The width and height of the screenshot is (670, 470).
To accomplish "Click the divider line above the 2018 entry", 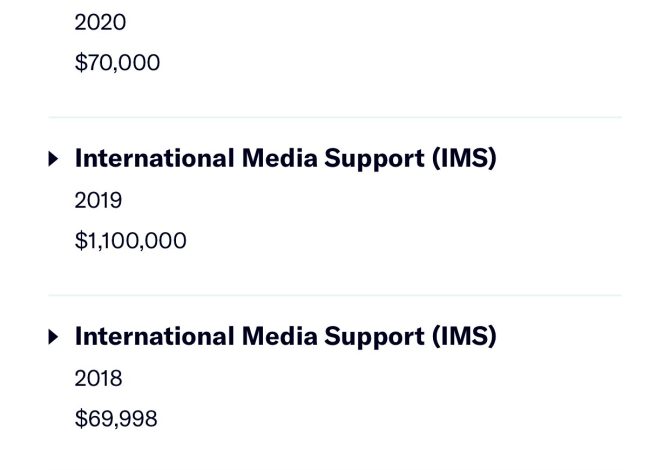I will [335, 295].
